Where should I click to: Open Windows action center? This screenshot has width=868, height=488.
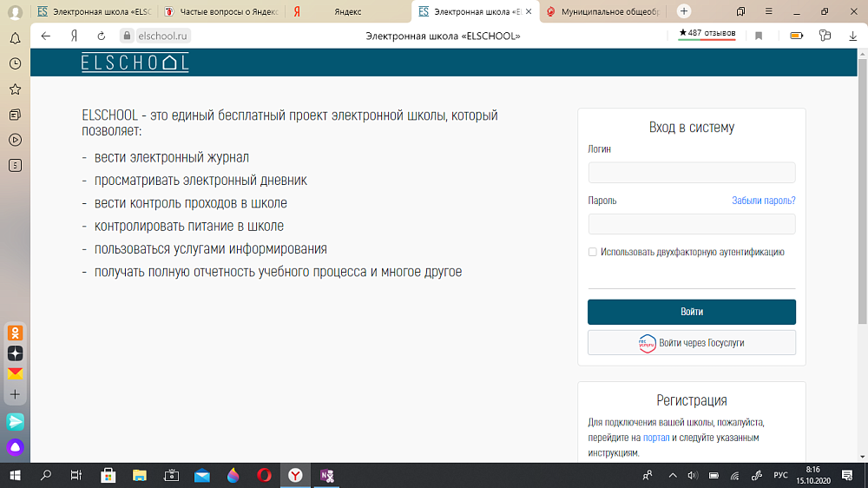coord(847,475)
